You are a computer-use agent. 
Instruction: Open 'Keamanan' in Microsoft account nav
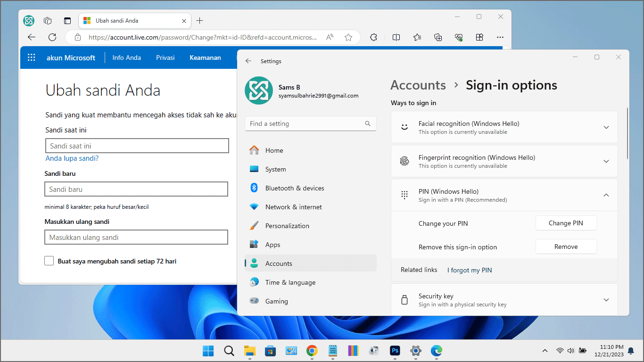(x=205, y=58)
